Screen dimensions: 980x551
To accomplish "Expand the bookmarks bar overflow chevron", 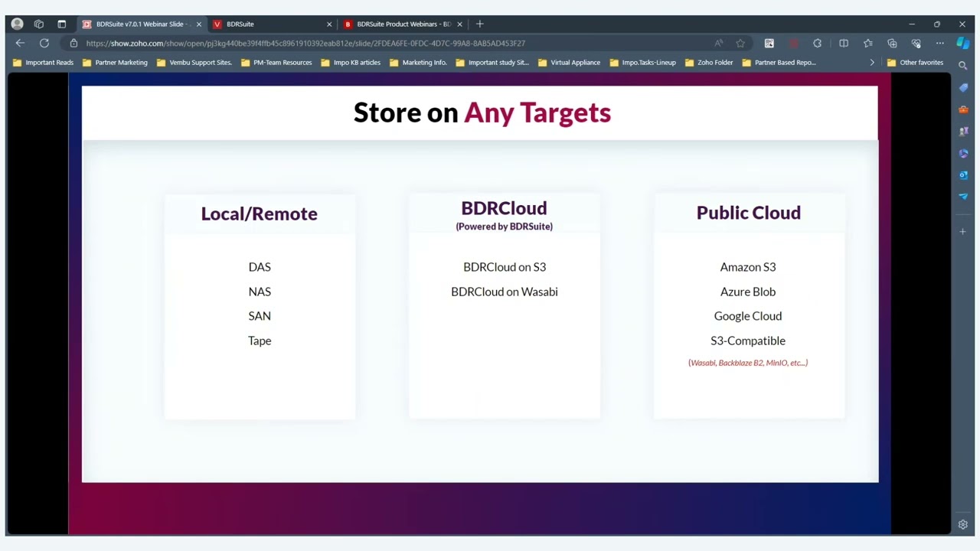I will 871,63.
